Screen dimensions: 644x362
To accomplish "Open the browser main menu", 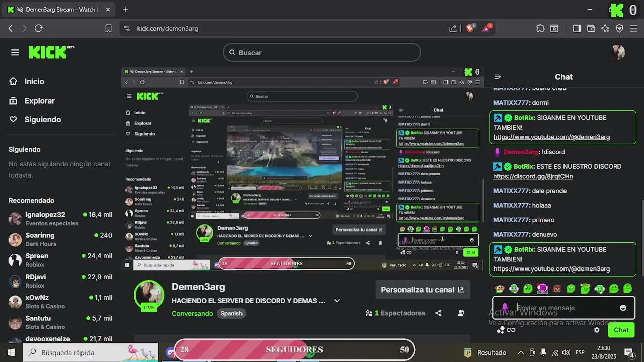I will point(633,28).
